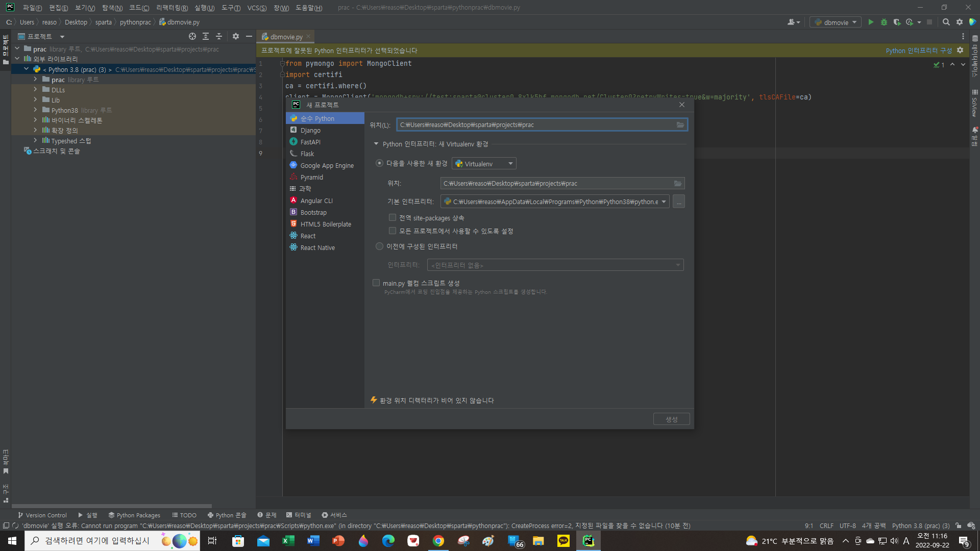Select FastAPI project type
The height and width of the screenshot is (551, 980).
tap(310, 142)
